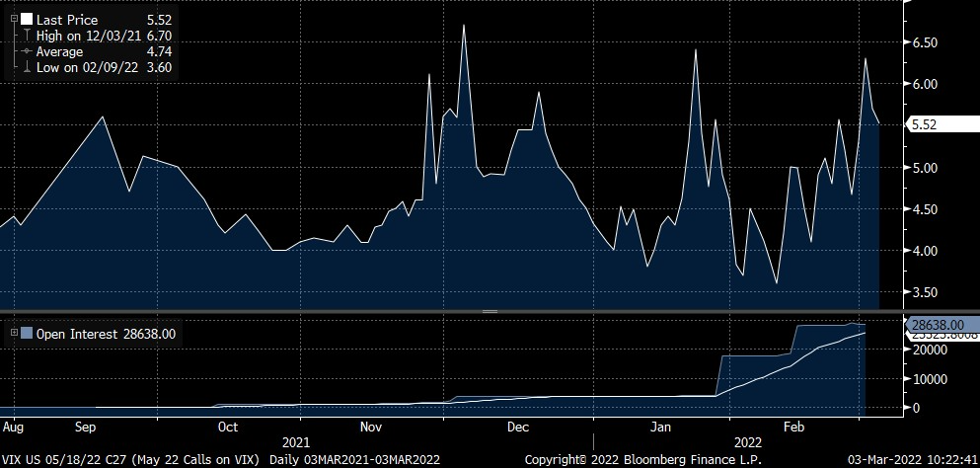Expand the Open Interest legend entry

[14, 334]
